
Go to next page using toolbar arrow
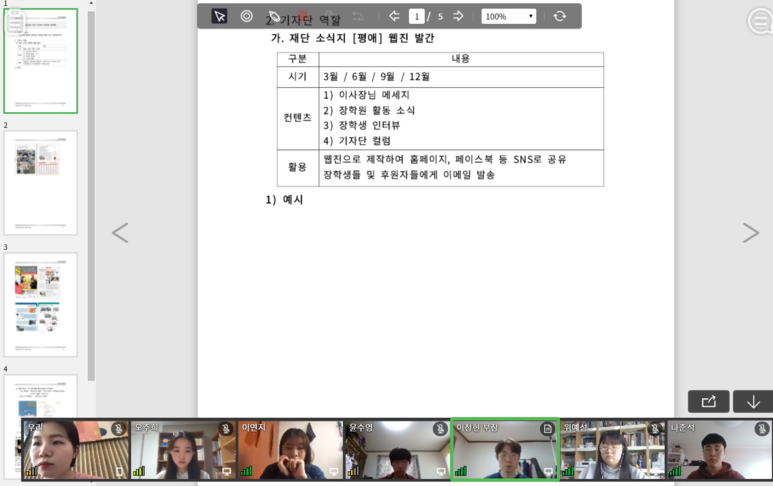pos(458,16)
